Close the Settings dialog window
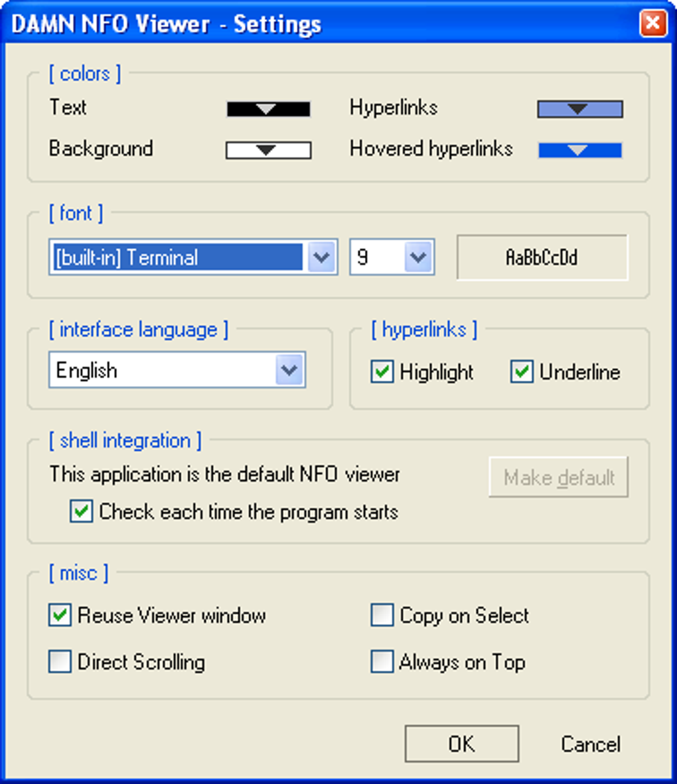This screenshot has width=677, height=784. click(653, 23)
